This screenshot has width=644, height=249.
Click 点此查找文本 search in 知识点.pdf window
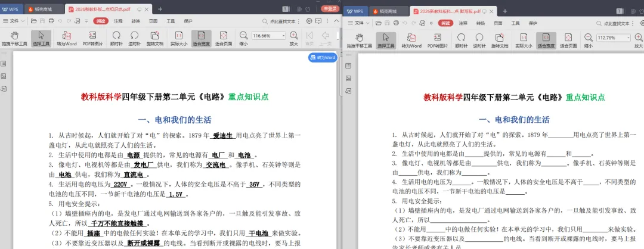pyautogui.click(x=281, y=21)
